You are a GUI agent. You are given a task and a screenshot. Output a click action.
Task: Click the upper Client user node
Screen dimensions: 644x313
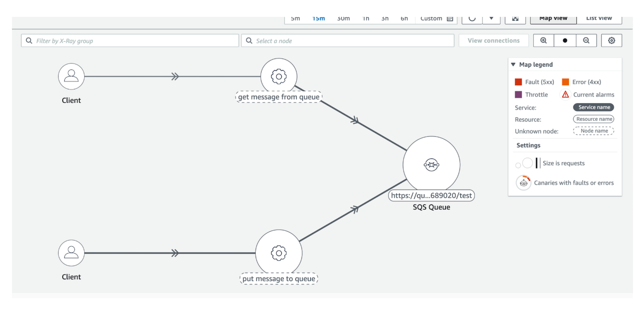[71, 76]
